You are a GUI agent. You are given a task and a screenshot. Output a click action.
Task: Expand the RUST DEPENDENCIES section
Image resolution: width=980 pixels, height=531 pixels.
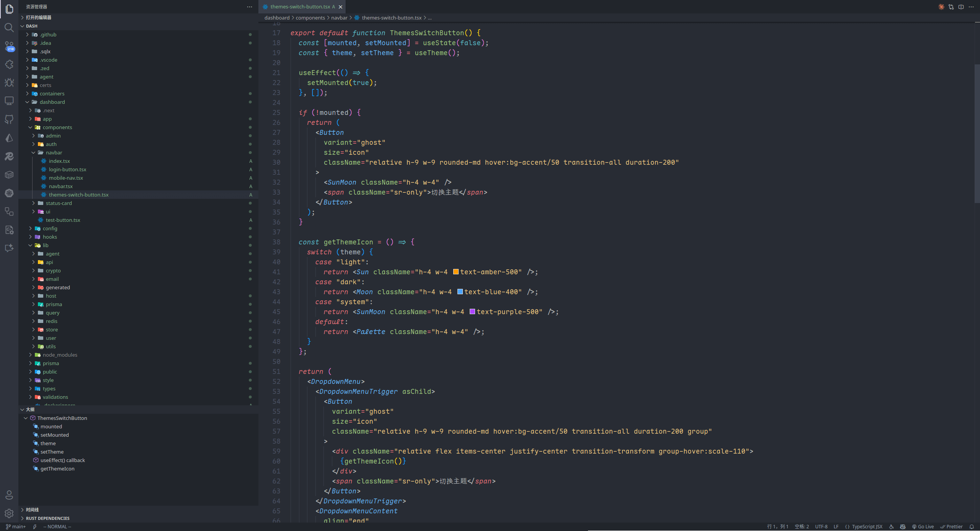click(x=138, y=518)
